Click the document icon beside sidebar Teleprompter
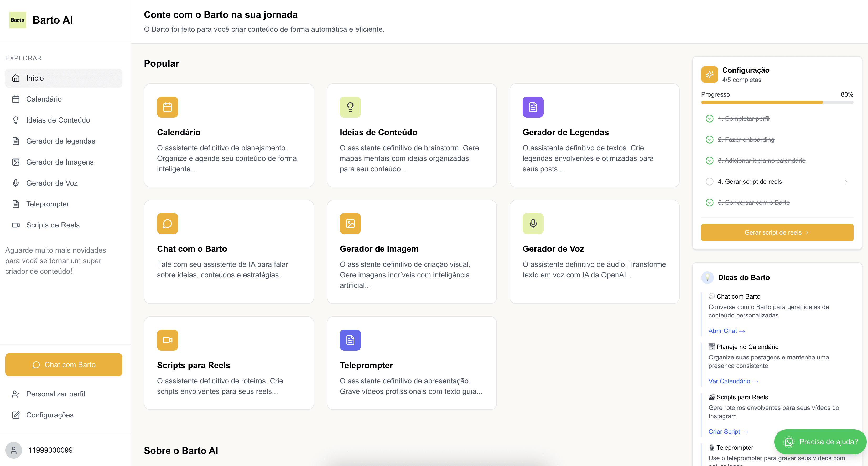Screen dimensions: 868x466 click(16, 204)
